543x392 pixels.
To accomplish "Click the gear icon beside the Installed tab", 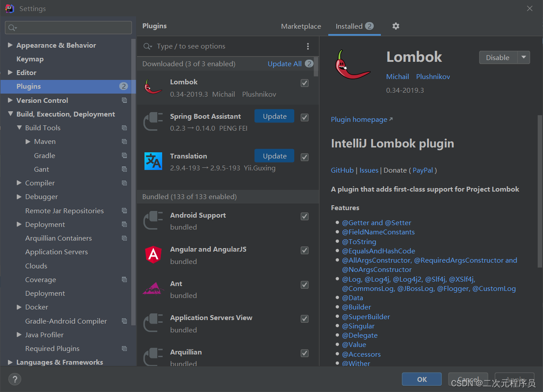I will 396,26.
